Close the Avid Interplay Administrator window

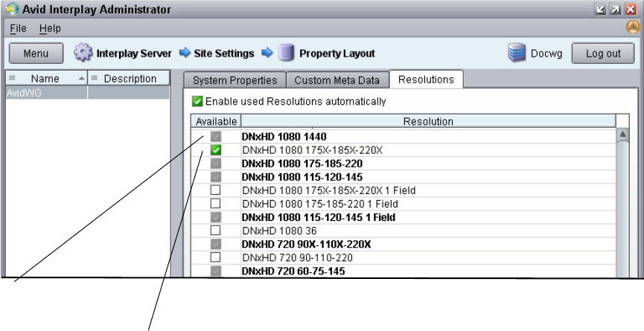tap(631, 9)
